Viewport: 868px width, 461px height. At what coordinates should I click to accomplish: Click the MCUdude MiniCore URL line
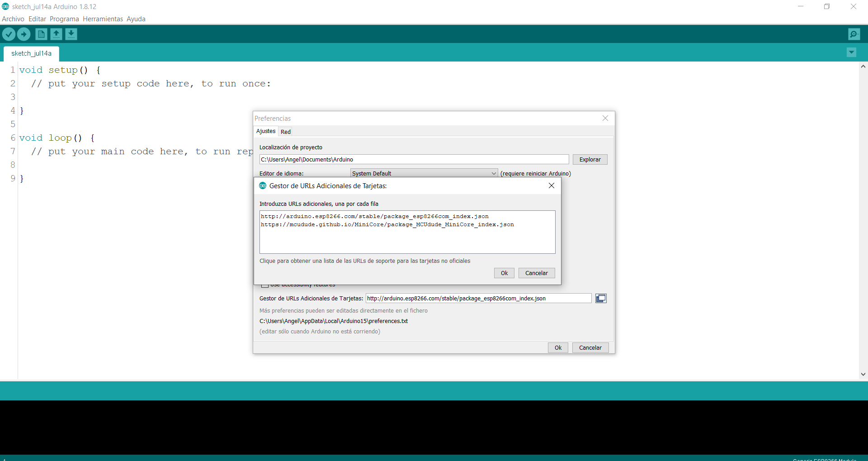point(387,224)
